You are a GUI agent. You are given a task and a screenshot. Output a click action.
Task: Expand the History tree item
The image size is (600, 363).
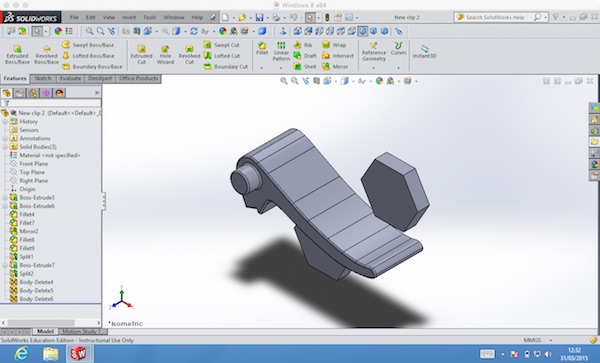tap(5, 122)
